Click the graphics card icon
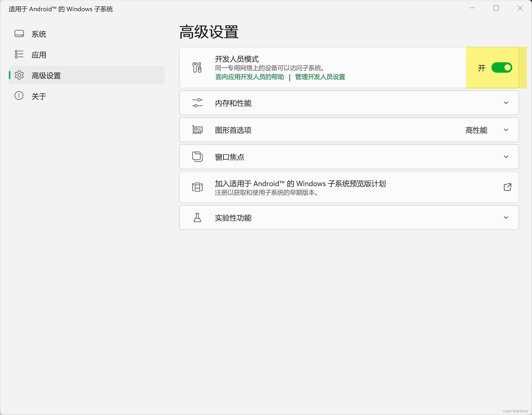Screen dimensions: 532x415 [197, 130]
